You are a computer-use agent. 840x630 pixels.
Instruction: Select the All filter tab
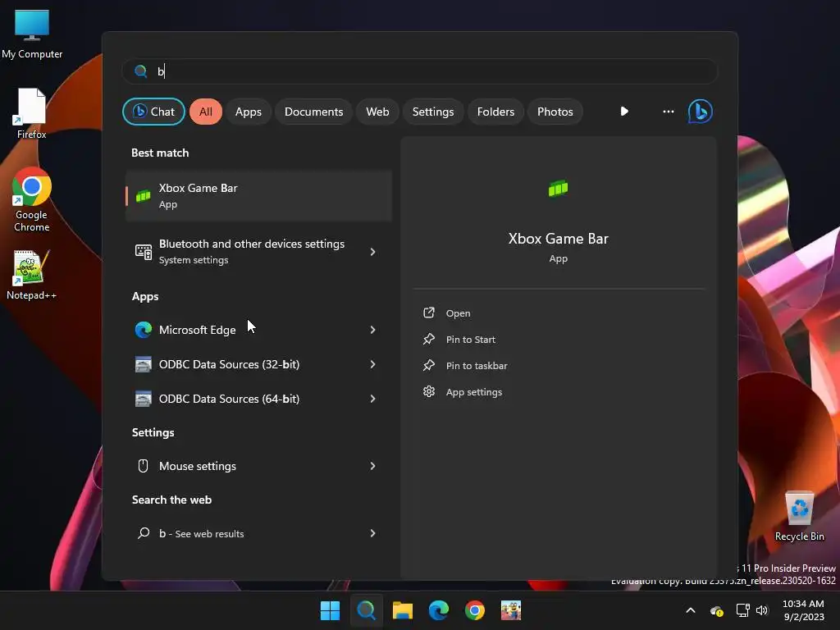pos(206,112)
